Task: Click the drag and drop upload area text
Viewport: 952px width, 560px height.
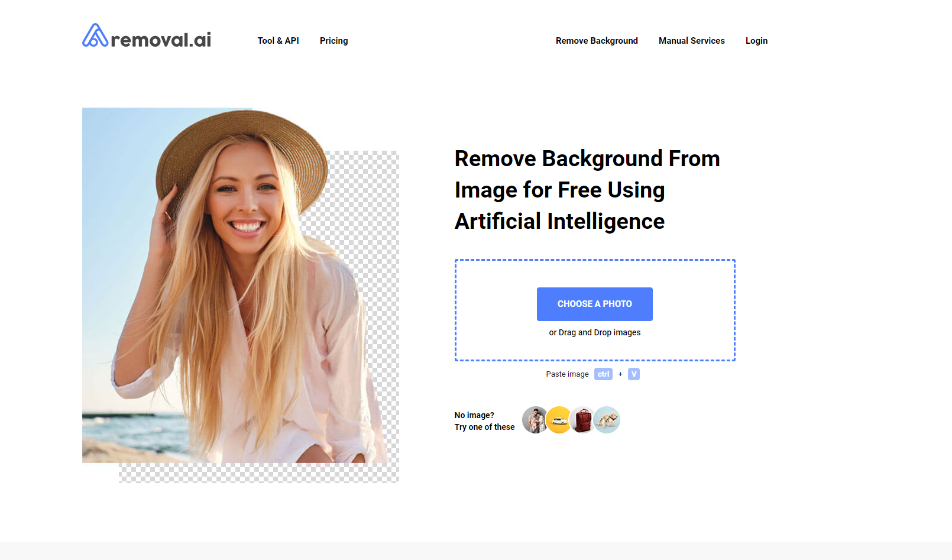Action: pyautogui.click(x=595, y=332)
